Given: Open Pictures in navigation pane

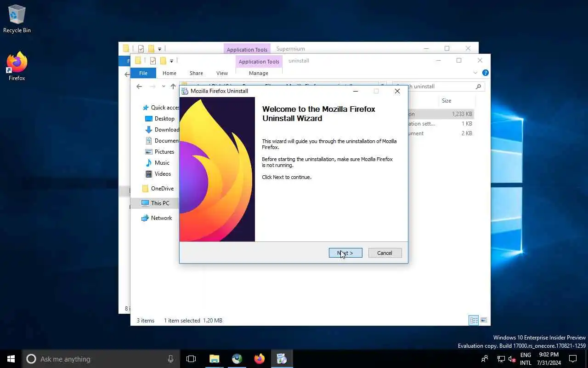Looking at the screenshot, I should point(160,152).
